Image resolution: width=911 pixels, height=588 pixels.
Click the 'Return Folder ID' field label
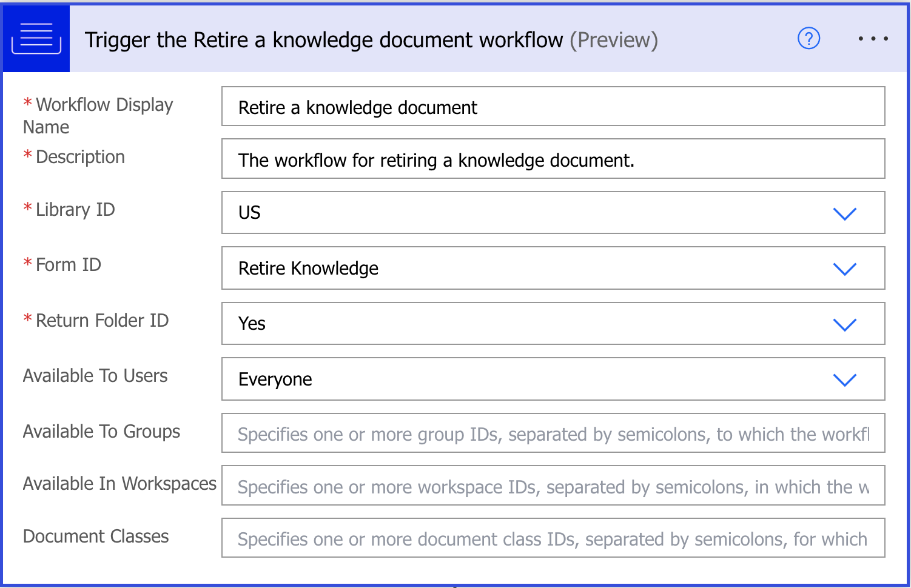102,320
